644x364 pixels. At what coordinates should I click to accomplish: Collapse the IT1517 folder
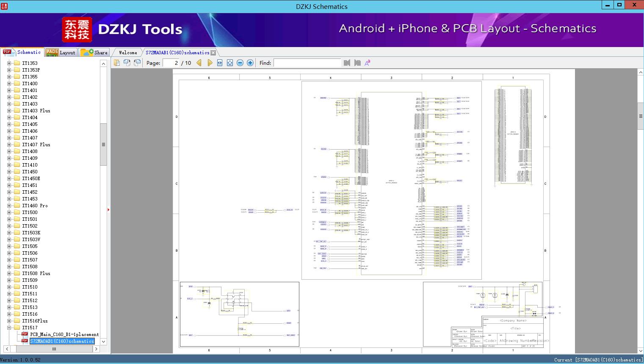click(9, 328)
